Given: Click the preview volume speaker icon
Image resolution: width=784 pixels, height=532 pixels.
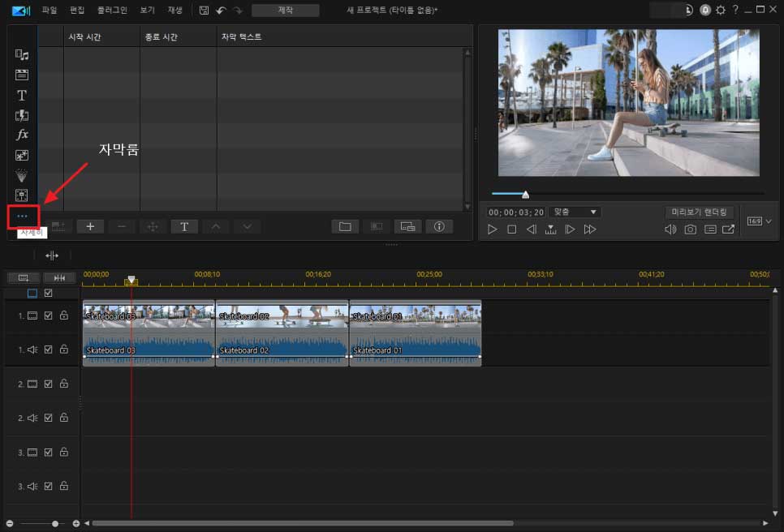Looking at the screenshot, I should 670,230.
